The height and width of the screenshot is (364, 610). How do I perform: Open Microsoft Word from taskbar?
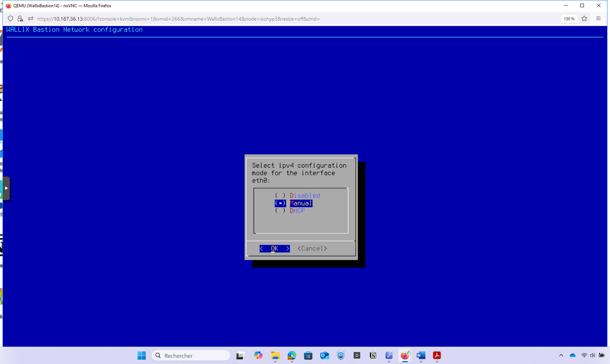[x=421, y=355]
